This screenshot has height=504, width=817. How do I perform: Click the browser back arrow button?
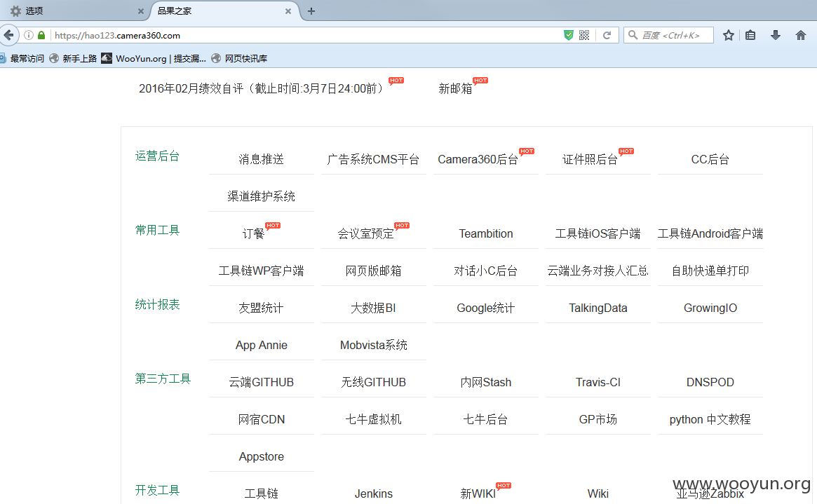9,35
